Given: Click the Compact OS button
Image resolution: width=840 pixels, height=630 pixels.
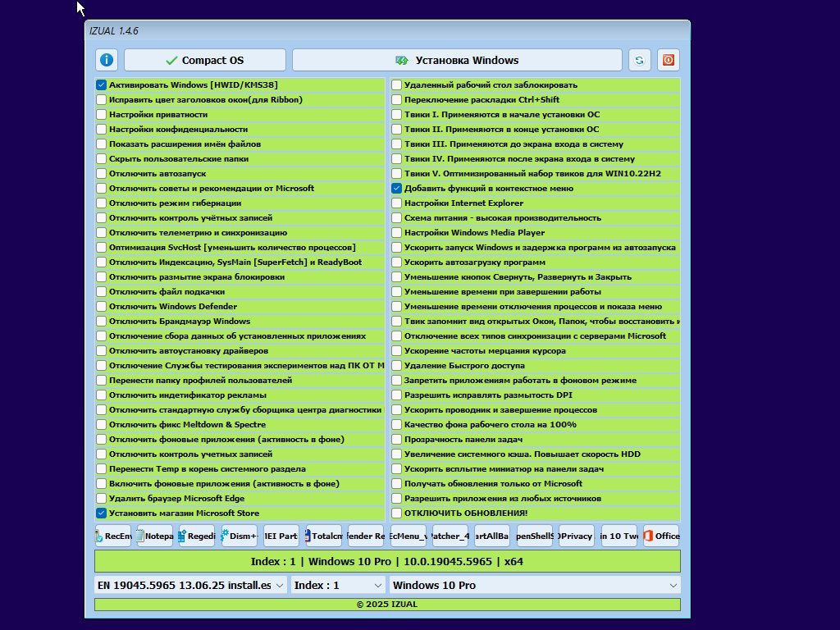Looking at the screenshot, I should pyautogui.click(x=204, y=60).
